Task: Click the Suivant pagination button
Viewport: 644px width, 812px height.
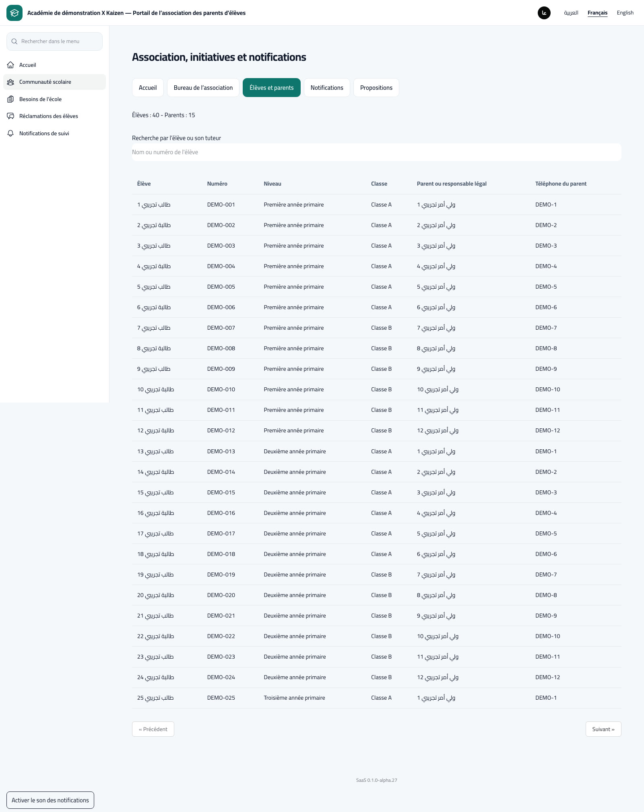Action: pos(603,729)
